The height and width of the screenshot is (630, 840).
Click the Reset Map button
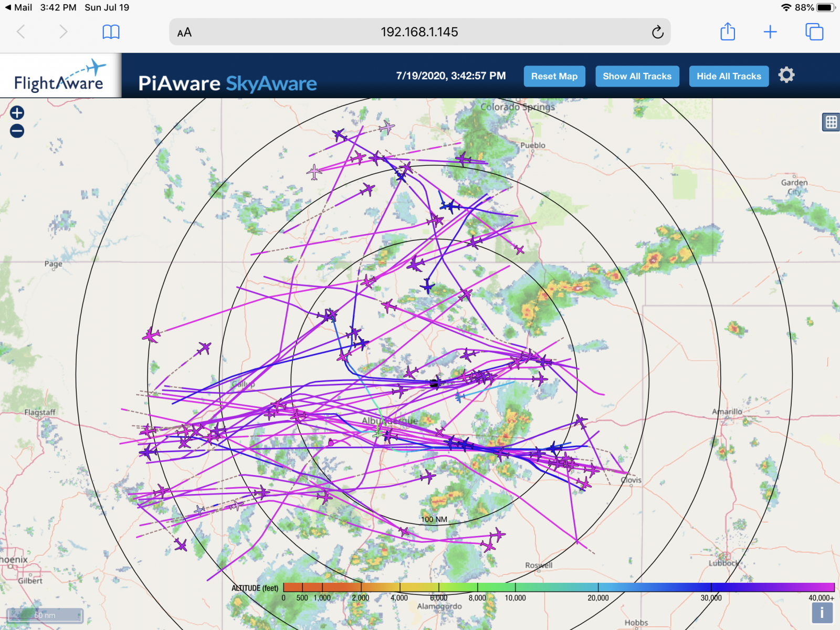click(554, 76)
